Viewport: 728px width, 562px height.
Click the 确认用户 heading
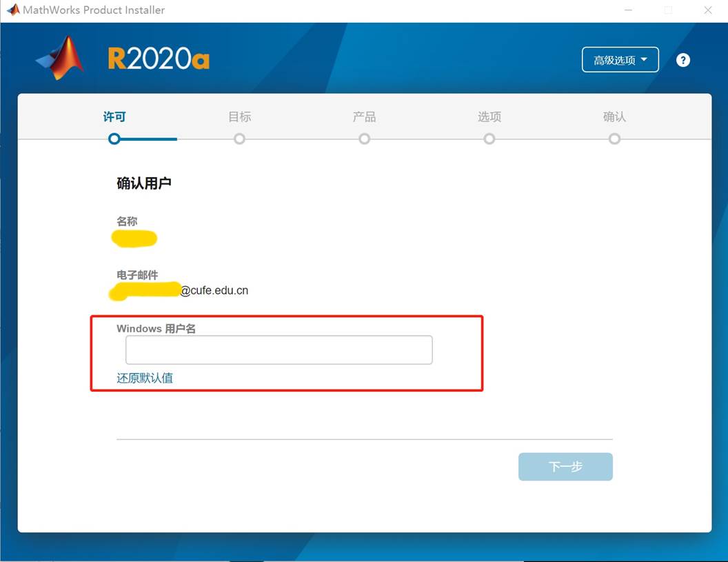pos(144,183)
